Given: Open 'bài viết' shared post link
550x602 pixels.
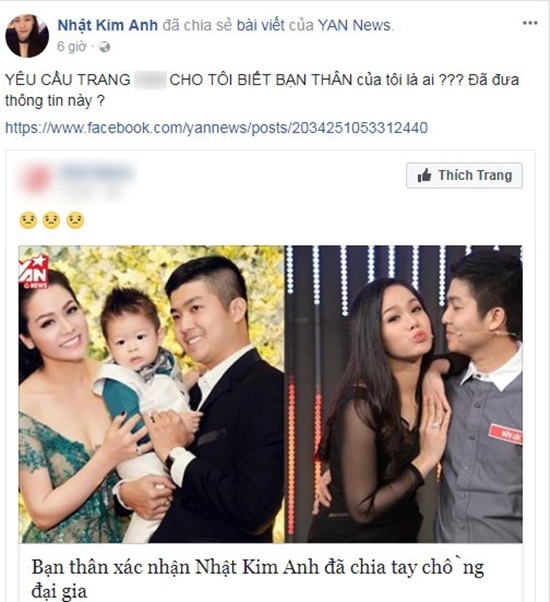Looking at the screenshot, I should pyautogui.click(x=261, y=25).
